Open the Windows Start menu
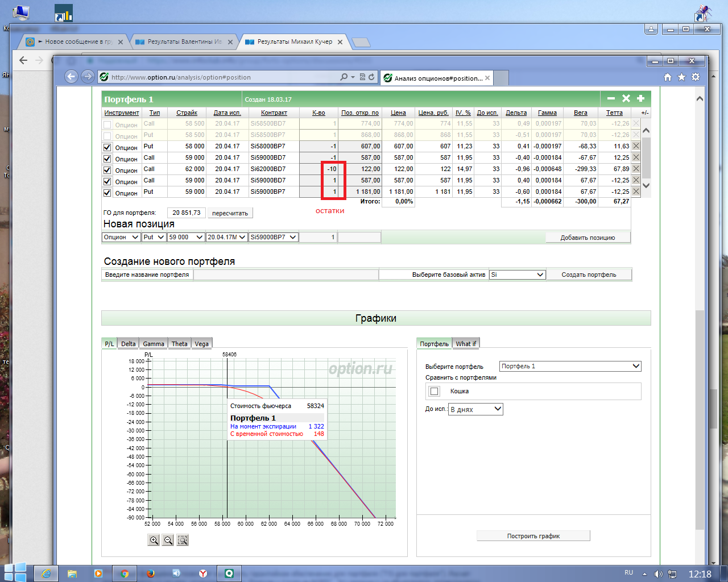 pos(15,573)
